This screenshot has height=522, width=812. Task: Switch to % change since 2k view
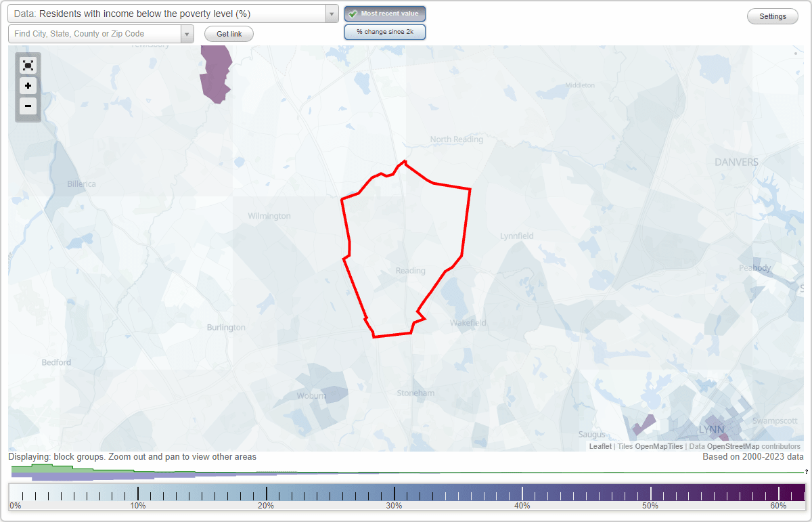point(384,31)
